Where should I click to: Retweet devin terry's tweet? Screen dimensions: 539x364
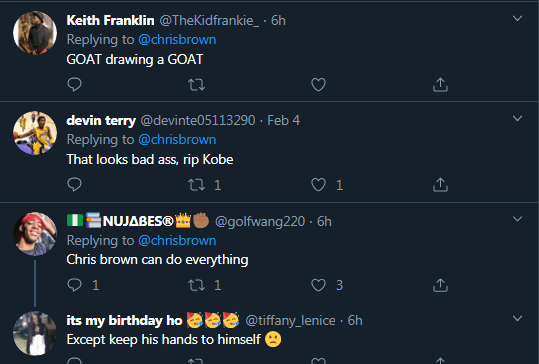coord(196,185)
